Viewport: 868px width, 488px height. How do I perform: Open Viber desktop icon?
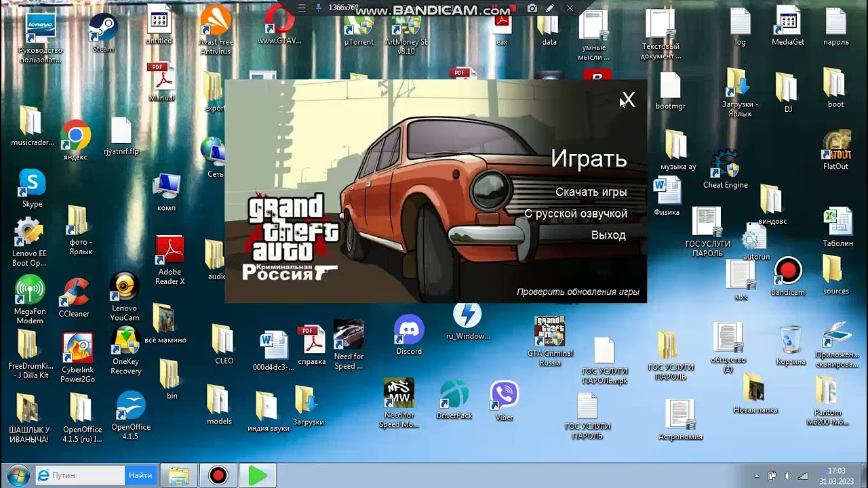(504, 401)
